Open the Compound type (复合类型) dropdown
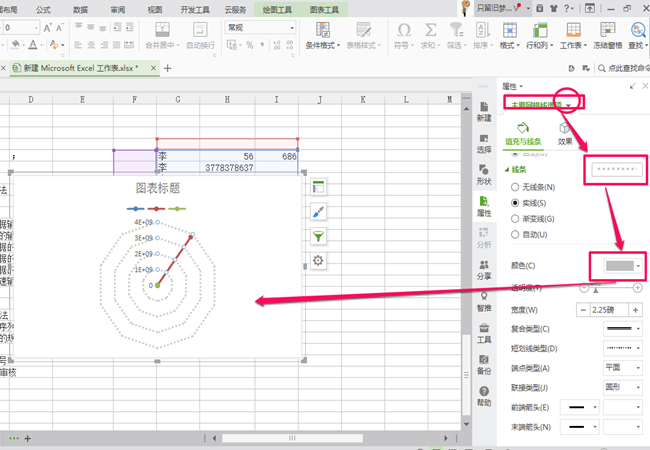The height and width of the screenshot is (450, 650). 622,329
